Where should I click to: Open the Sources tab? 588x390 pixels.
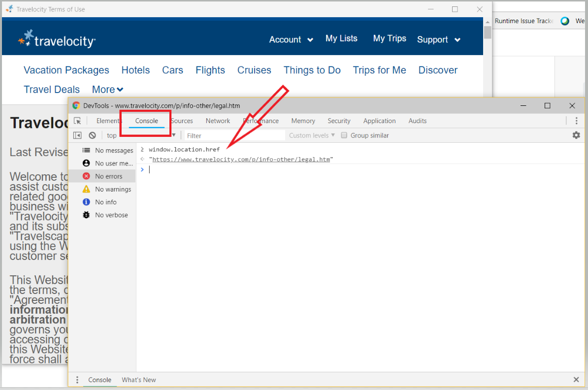(x=182, y=121)
